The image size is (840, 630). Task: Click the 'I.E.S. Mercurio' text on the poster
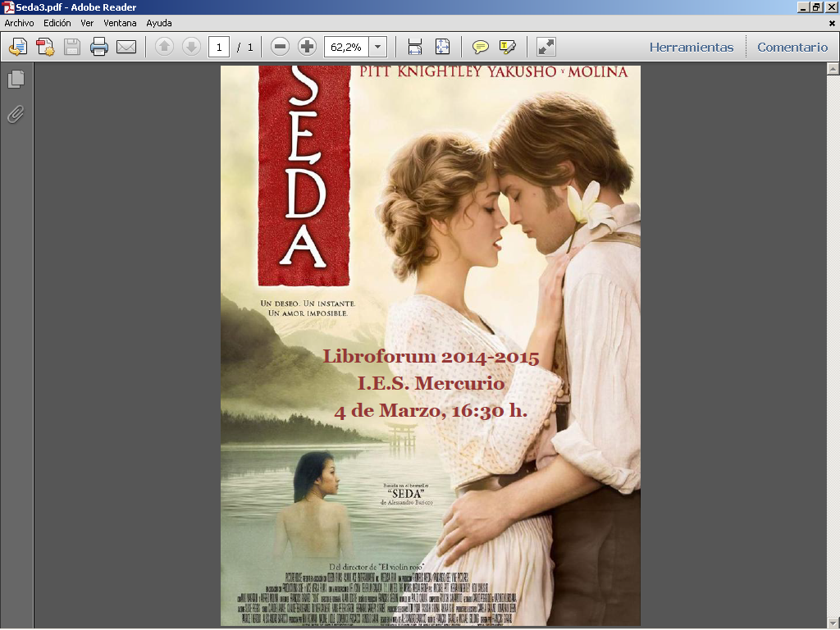point(431,383)
